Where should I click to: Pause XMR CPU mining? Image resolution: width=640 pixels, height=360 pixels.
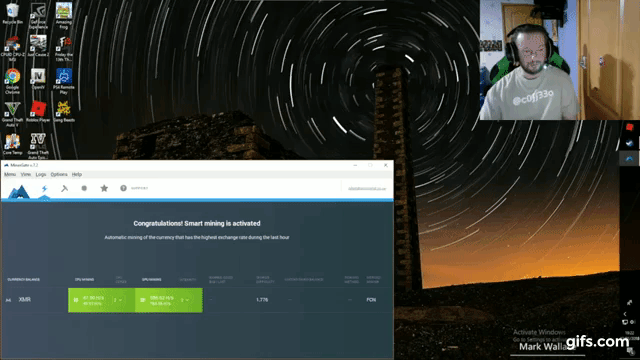(x=76, y=300)
